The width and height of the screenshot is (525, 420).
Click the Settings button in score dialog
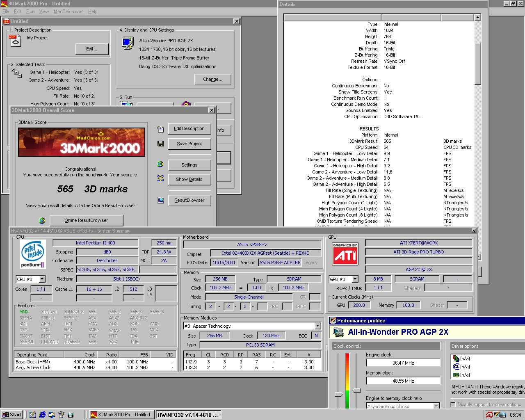[x=189, y=165]
